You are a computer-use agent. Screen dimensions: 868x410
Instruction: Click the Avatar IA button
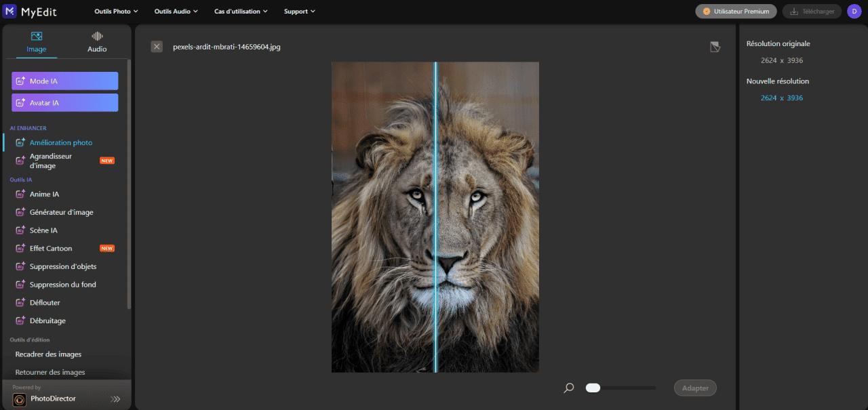65,103
